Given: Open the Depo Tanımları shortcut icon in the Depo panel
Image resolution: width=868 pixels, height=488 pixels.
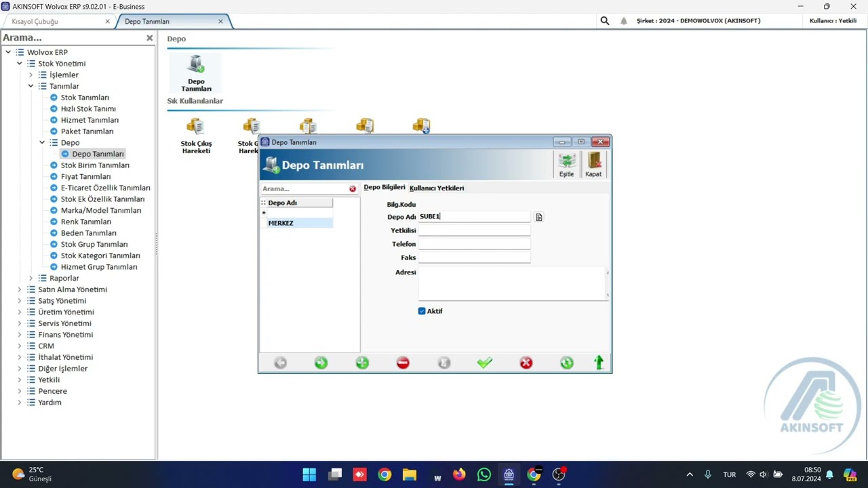Looking at the screenshot, I should pos(196,73).
